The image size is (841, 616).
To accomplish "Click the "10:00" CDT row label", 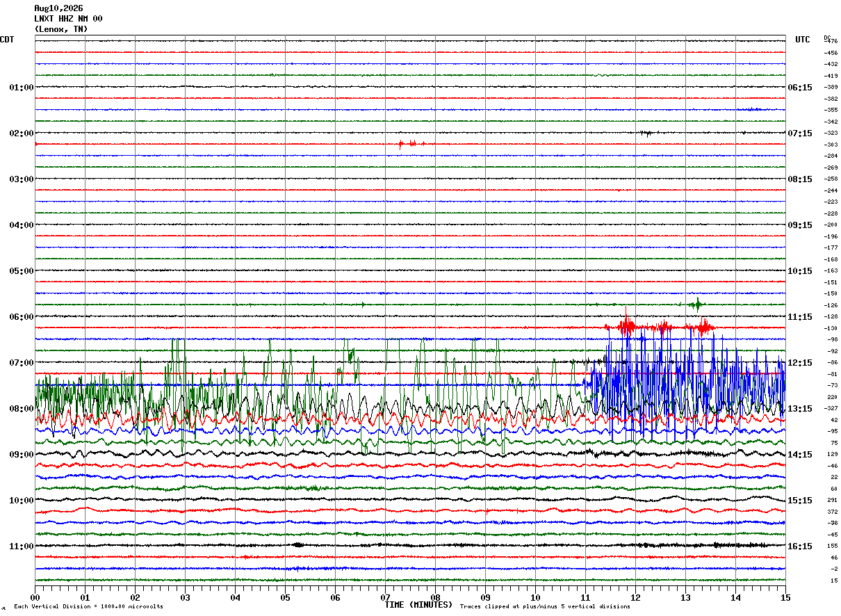I will coord(22,501).
